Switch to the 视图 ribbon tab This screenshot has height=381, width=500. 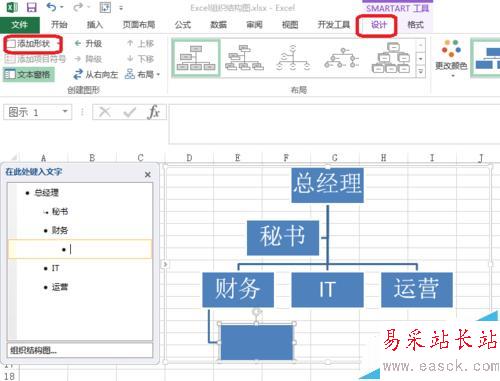[x=290, y=25]
